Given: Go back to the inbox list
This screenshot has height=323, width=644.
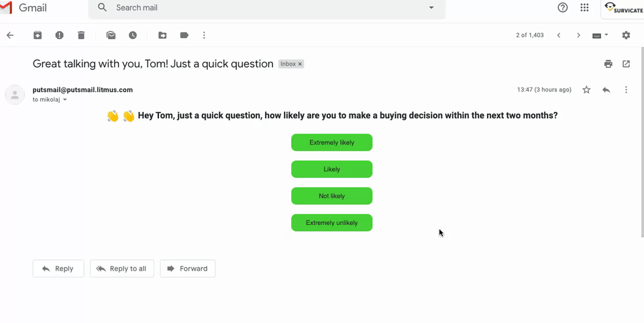Looking at the screenshot, I should pos(10,35).
